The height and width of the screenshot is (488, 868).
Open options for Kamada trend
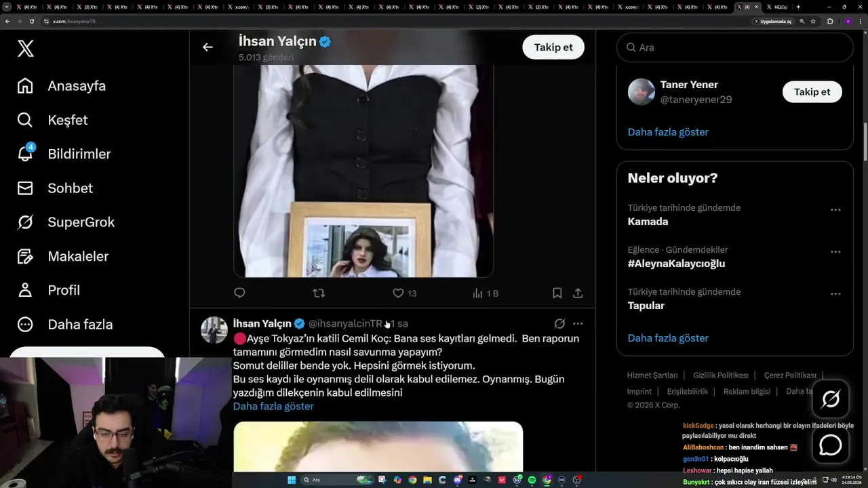tap(835, 210)
